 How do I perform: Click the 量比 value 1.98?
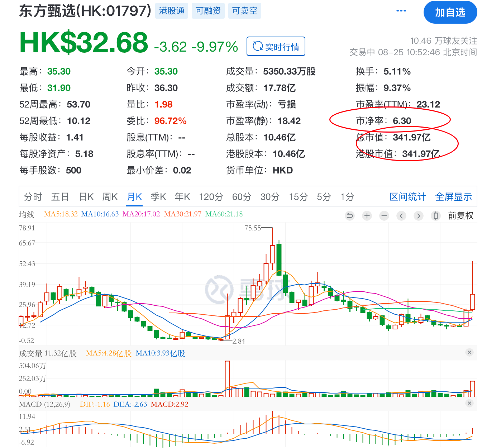tap(163, 104)
